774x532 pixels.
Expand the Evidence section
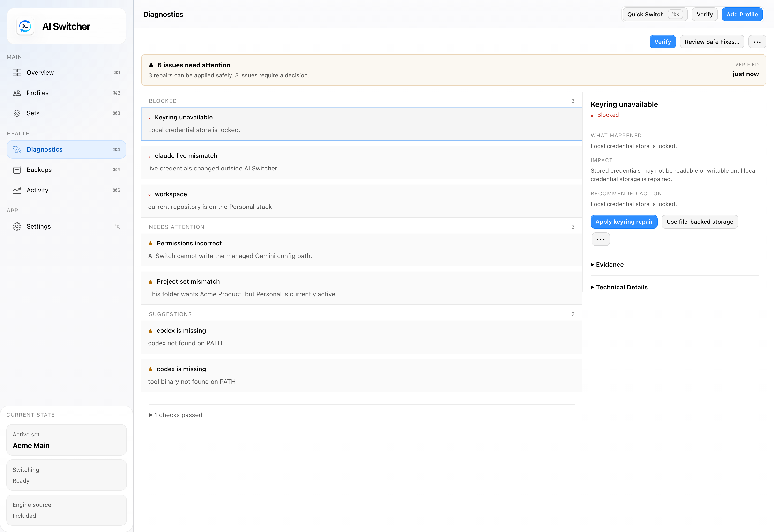click(607, 265)
